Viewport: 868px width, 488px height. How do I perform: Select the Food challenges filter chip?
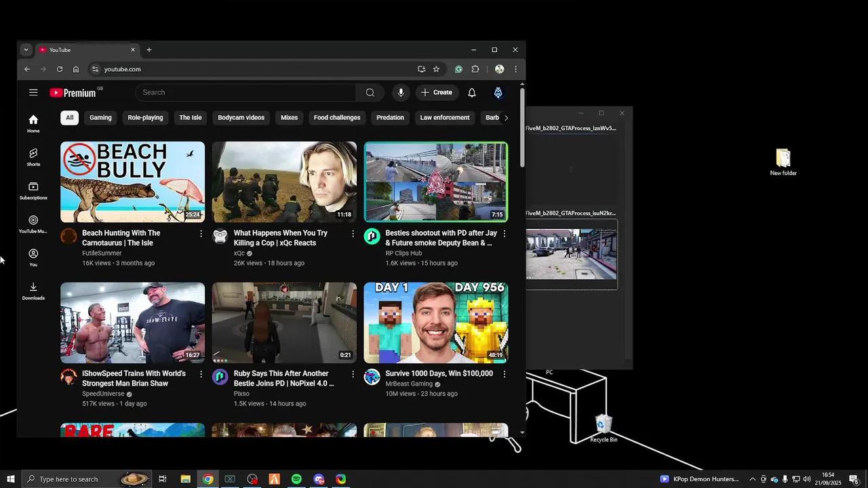click(x=337, y=118)
